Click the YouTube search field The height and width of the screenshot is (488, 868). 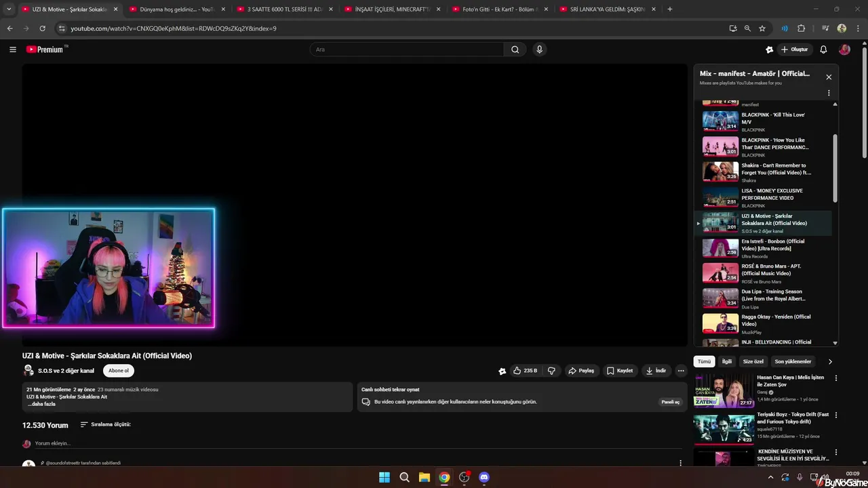point(407,49)
